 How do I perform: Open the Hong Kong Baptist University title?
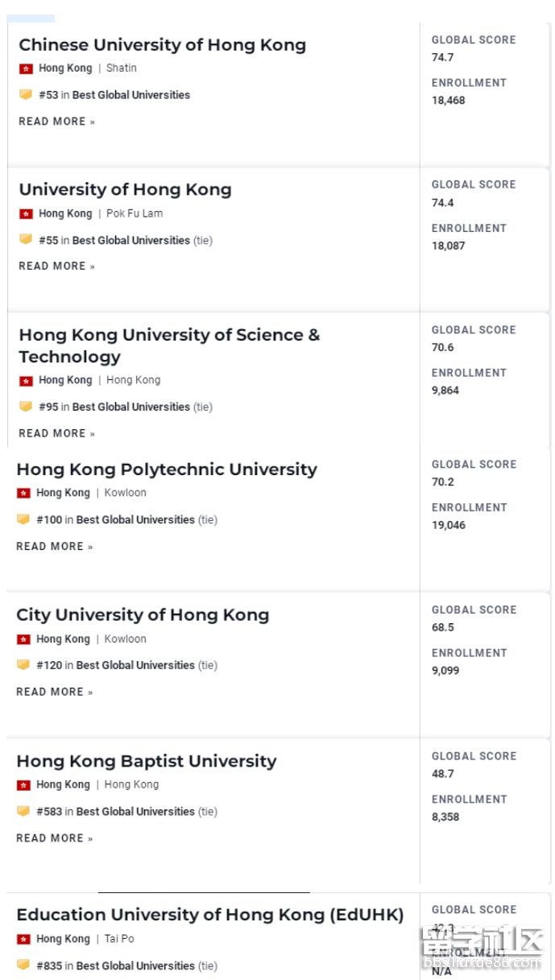pyautogui.click(x=146, y=761)
